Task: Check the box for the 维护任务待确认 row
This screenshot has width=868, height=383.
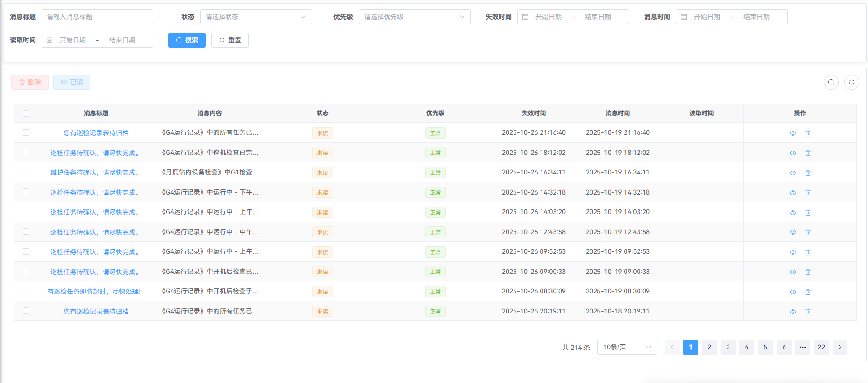Action: 26,172
